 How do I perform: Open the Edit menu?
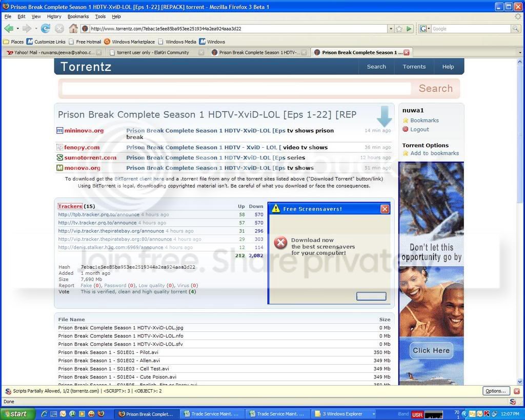click(22, 16)
